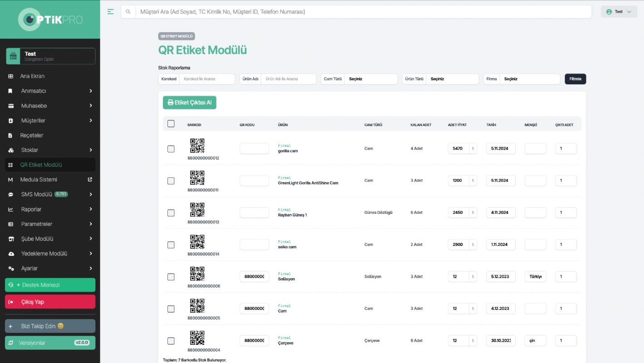
Task: Tick the seiko cam row checkbox
Action: [171, 245]
